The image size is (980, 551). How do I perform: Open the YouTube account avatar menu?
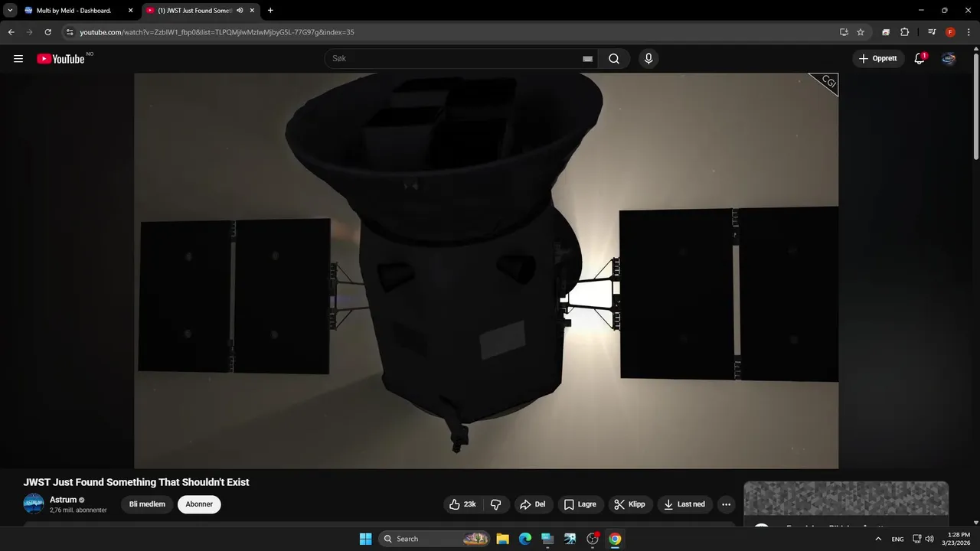coord(949,59)
